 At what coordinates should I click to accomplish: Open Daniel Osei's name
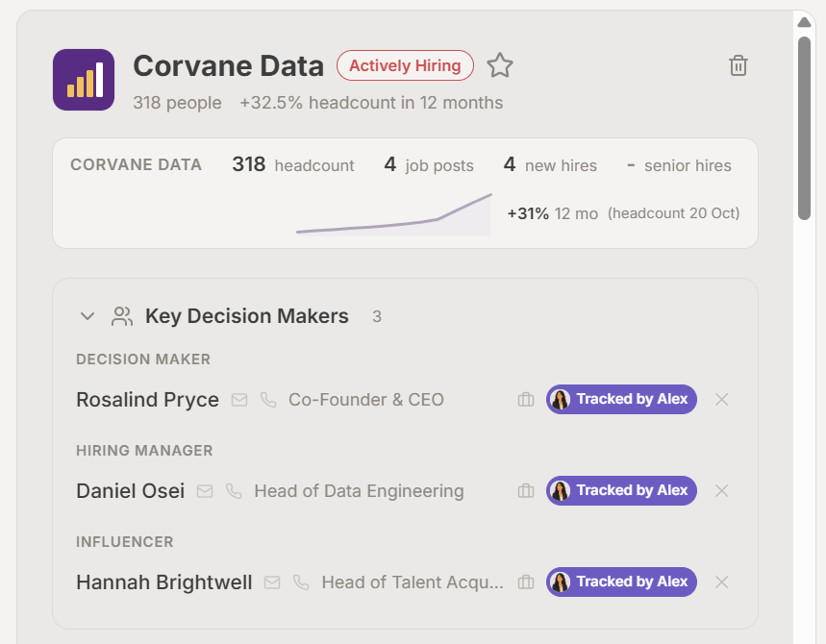(130, 491)
